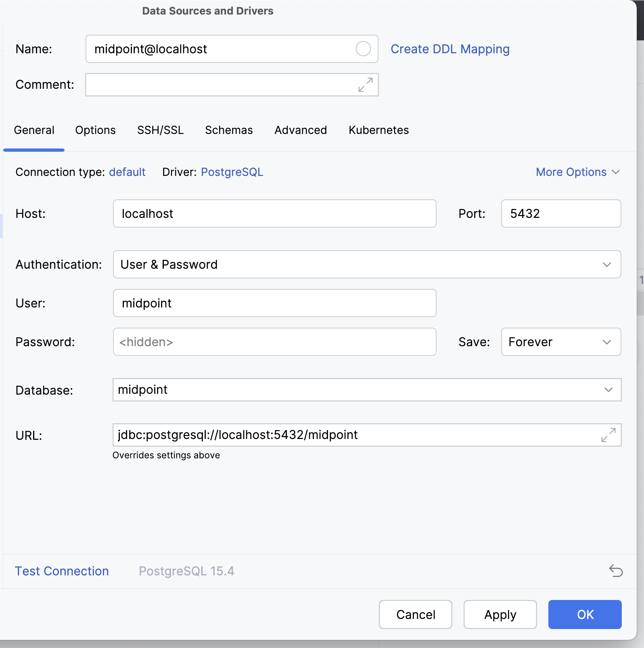Select the Advanced tab

pyautogui.click(x=301, y=130)
